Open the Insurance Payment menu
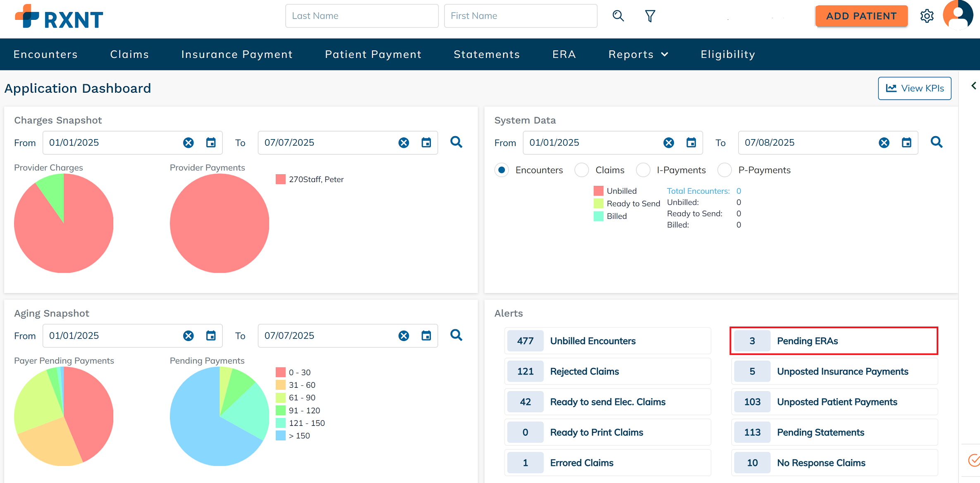The width and height of the screenshot is (980, 483). [237, 54]
